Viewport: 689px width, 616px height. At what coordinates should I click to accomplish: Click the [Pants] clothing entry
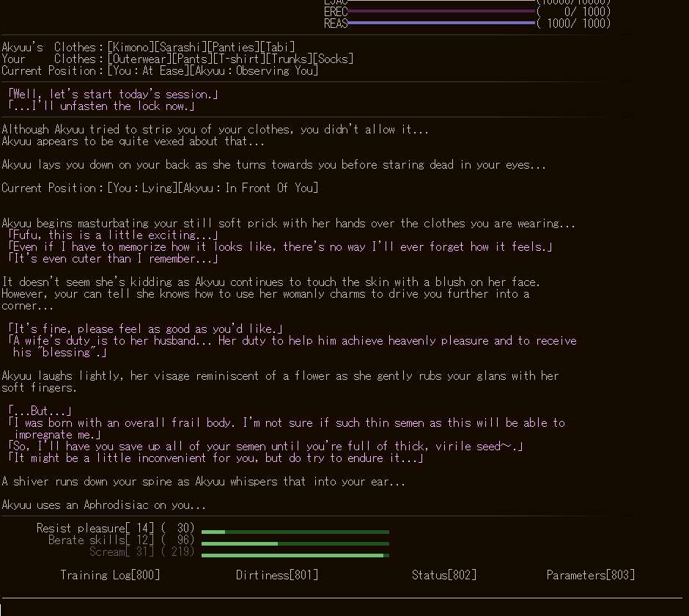[193, 59]
